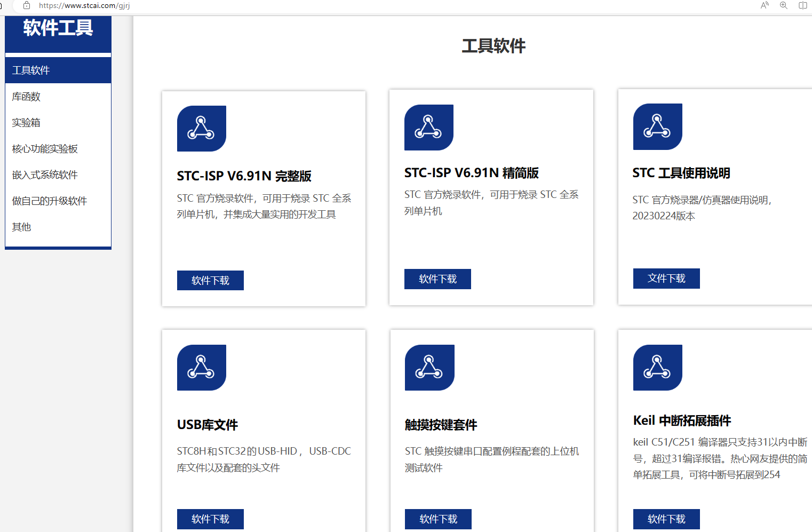
Task: Click the STC 工具使用说明 card icon
Action: pos(658,126)
